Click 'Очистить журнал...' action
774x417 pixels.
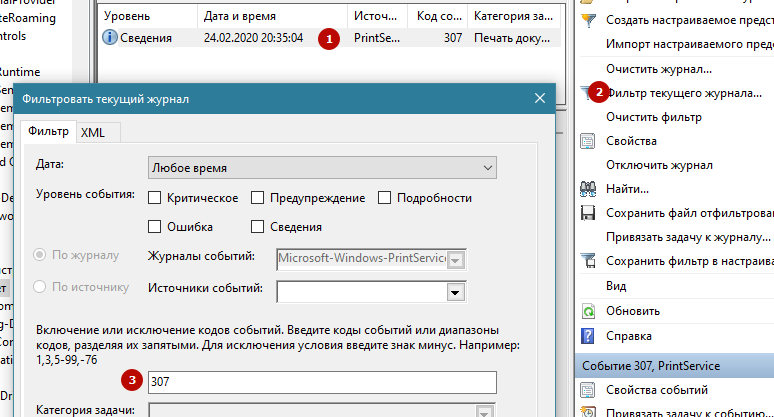[x=658, y=69]
